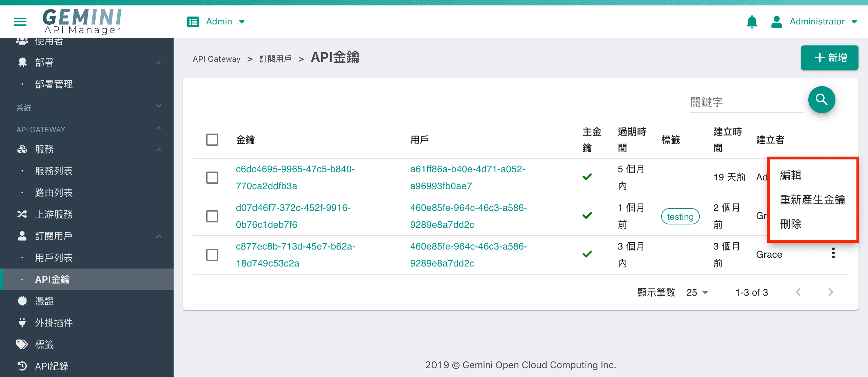Open user link 460e85fe in c877ec8b row
868x377 pixels.
[469, 255]
